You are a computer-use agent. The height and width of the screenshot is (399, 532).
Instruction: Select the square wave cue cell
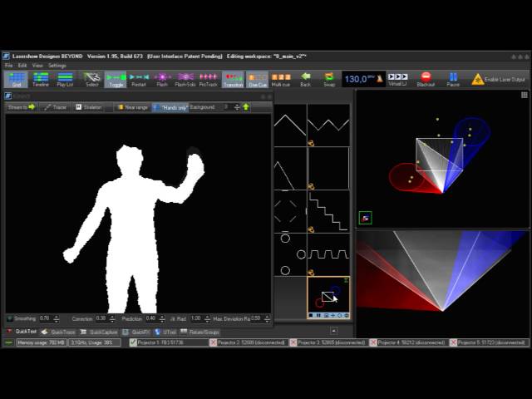coord(328,254)
